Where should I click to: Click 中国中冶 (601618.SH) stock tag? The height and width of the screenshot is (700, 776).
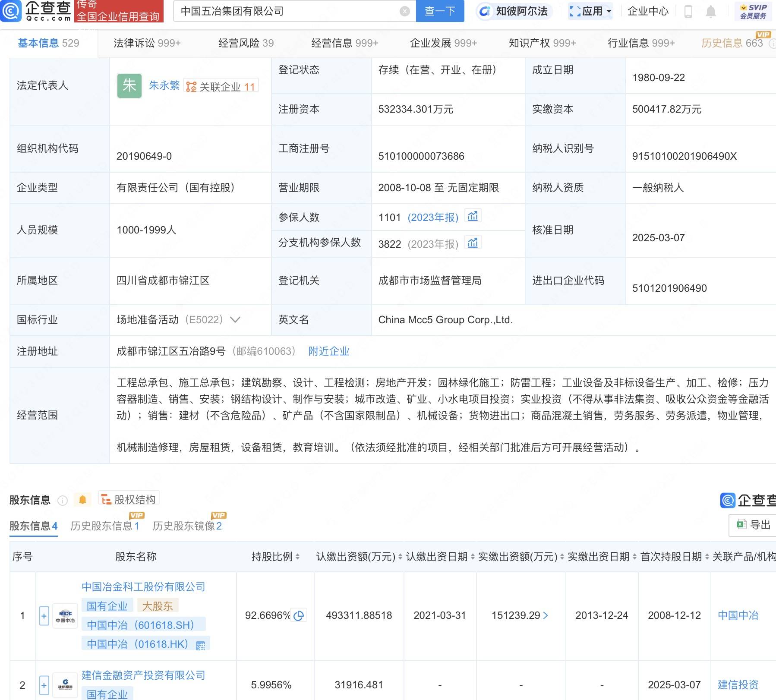coord(143,625)
